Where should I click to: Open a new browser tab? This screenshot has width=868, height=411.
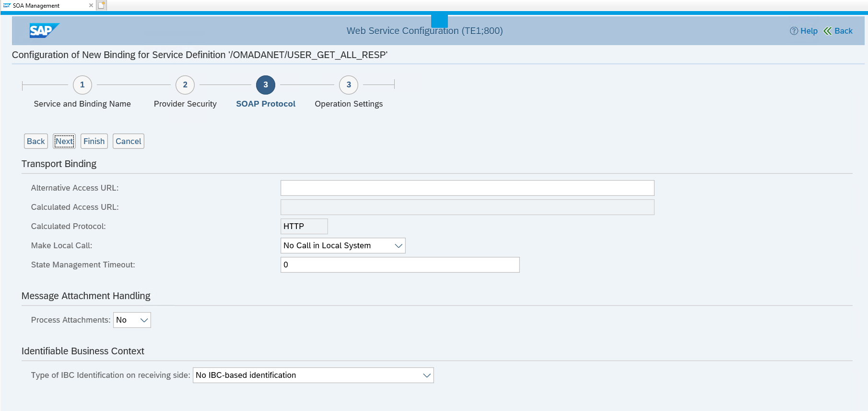[101, 5]
